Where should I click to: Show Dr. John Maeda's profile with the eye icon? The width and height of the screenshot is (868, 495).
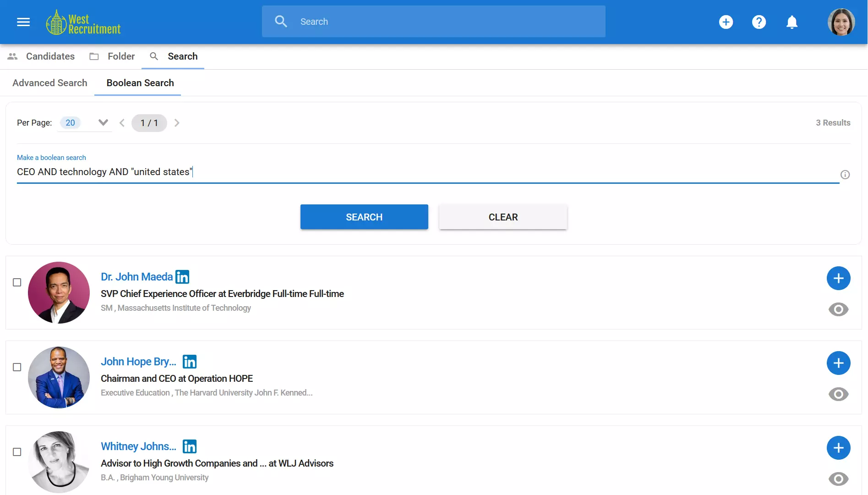coord(838,309)
